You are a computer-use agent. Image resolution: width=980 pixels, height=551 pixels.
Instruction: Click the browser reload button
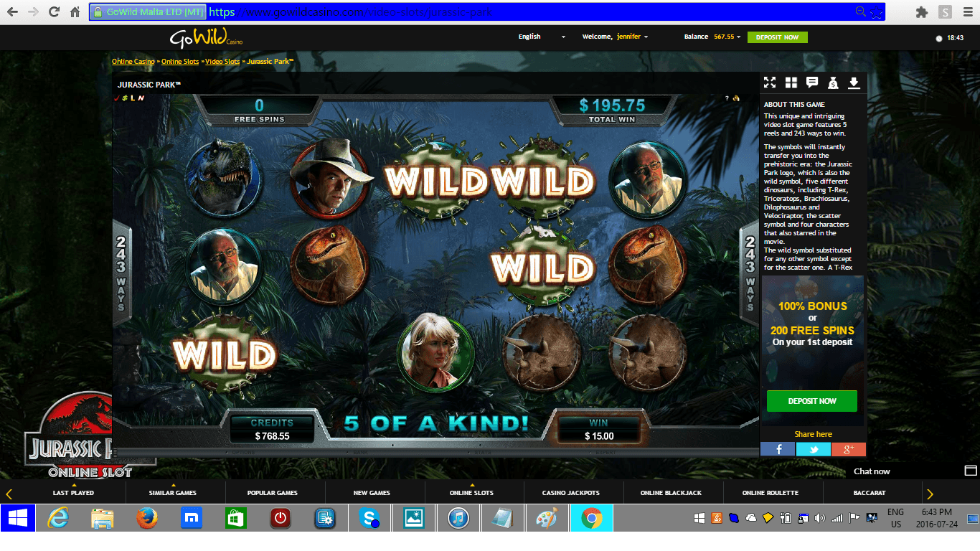point(54,11)
